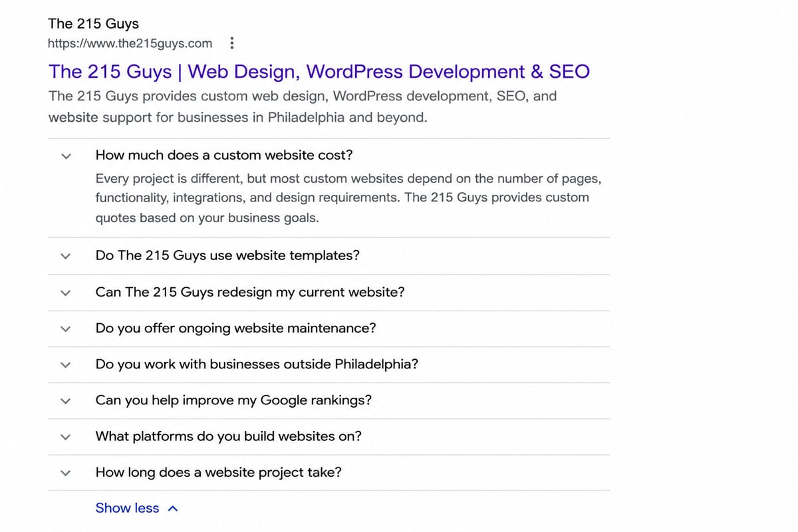Viewport: 798px width, 532px height.
Task: Collapse 'How much does a custom website cost?' chevron
Action: (65, 156)
